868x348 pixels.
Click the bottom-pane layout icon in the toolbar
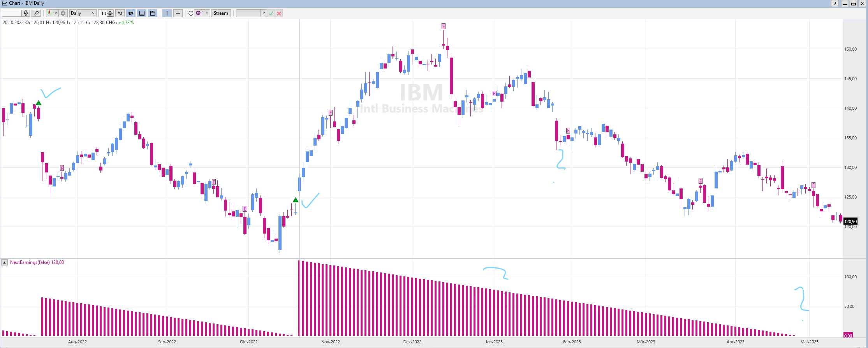pos(142,13)
